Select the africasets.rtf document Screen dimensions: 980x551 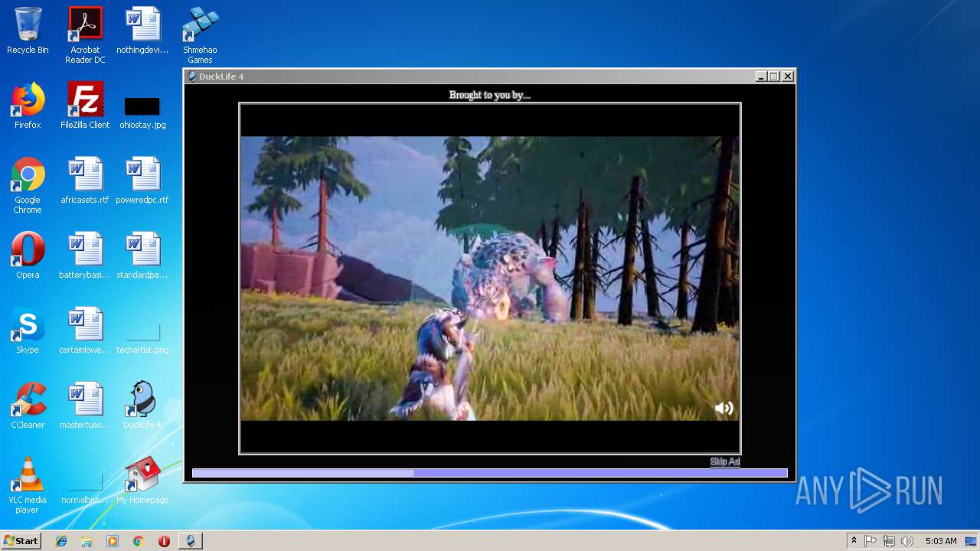click(85, 181)
